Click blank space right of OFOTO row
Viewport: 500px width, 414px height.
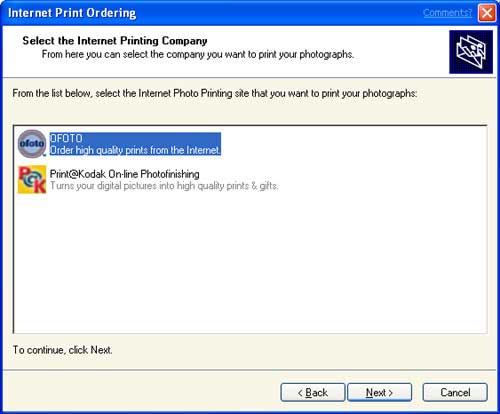coord(353,144)
